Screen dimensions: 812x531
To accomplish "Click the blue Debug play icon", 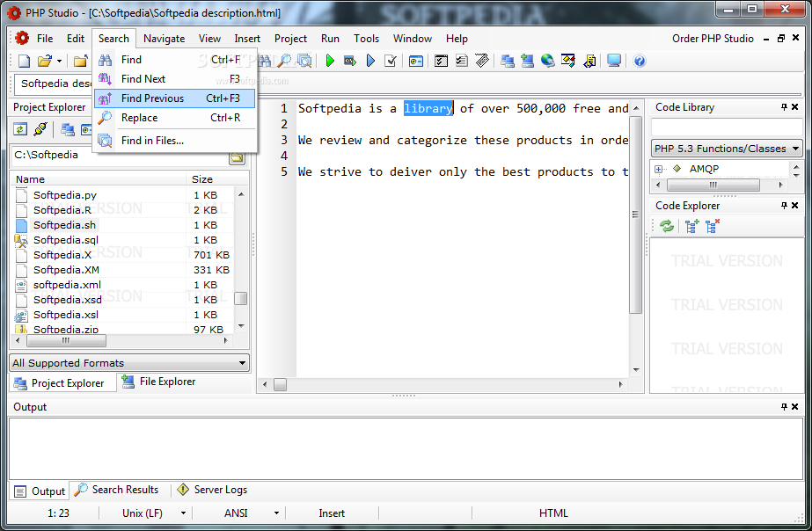I will click(370, 61).
